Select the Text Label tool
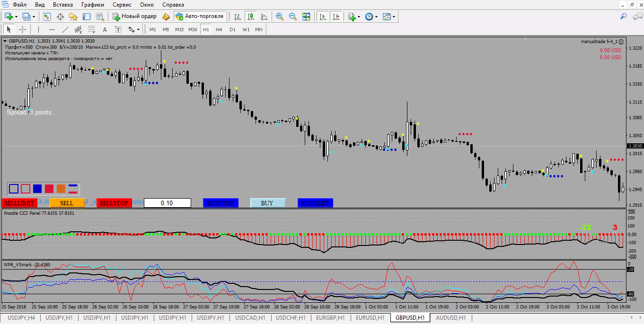 click(118, 29)
